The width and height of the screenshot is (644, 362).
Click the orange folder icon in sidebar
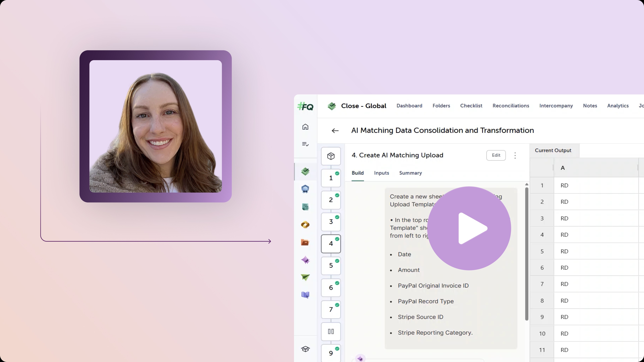click(305, 242)
